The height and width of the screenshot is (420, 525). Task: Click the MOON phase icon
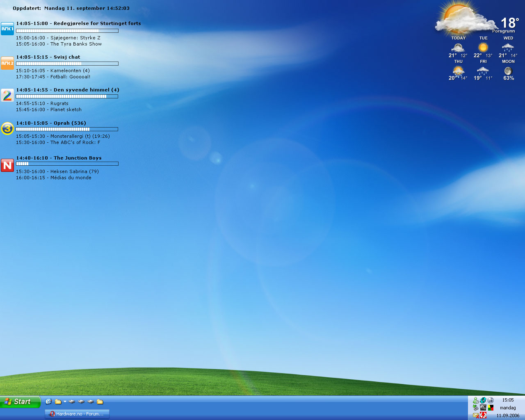tap(508, 71)
